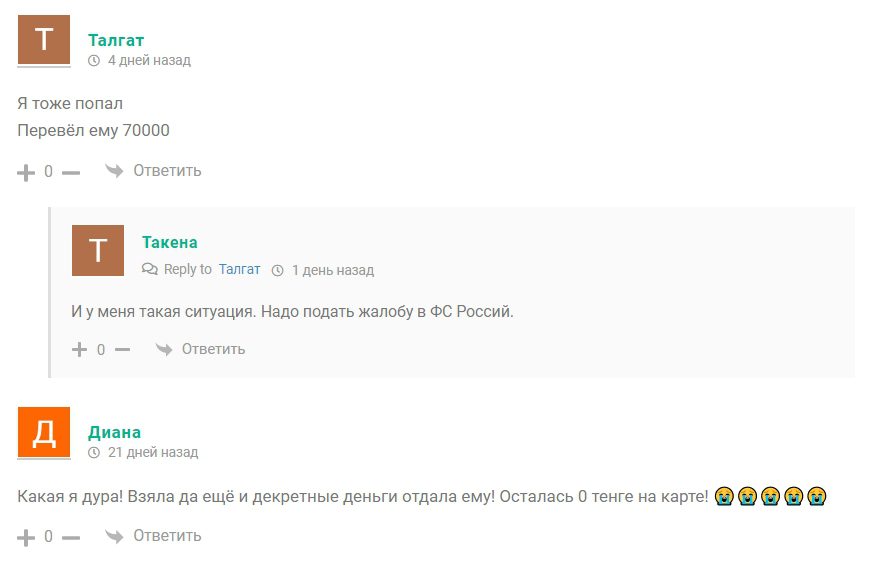Click reply arrow icon under Диана's comment
Screen dimensions: 869x566
point(114,536)
